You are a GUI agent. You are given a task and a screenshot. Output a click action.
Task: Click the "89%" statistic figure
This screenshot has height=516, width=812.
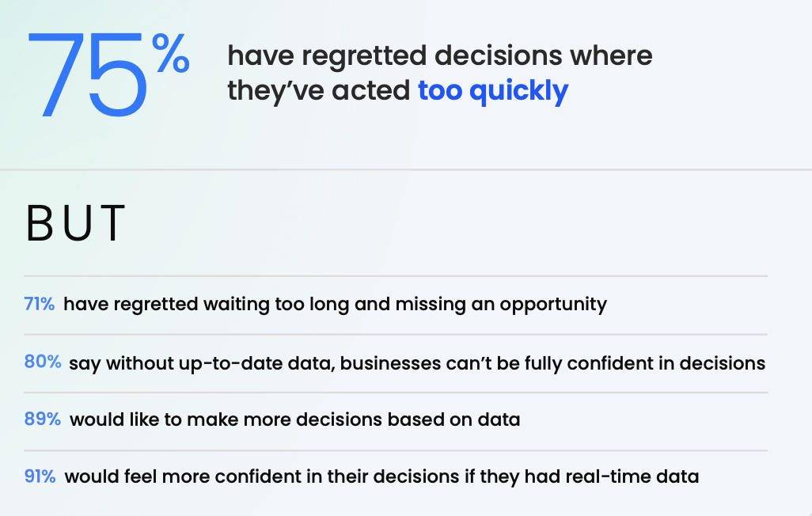(x=43, y=419)
